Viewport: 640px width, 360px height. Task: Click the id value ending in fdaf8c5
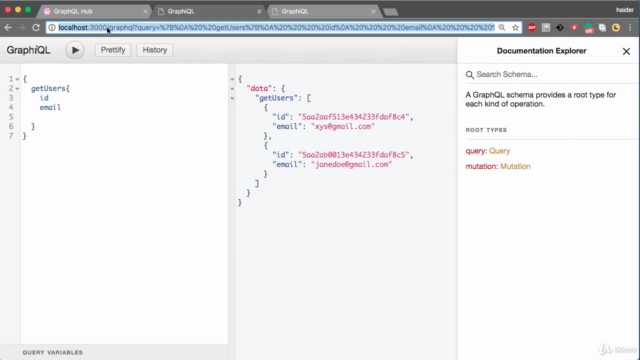[x=353, y=155]
